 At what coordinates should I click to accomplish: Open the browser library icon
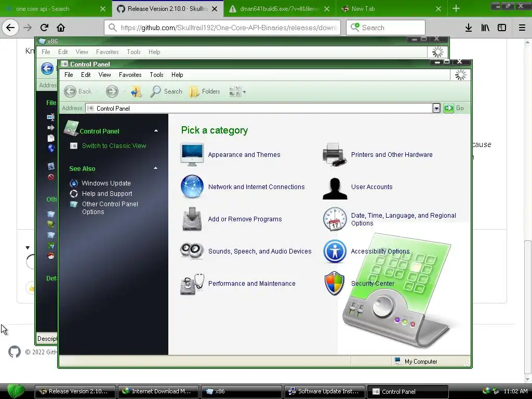(x=485, y=28)
